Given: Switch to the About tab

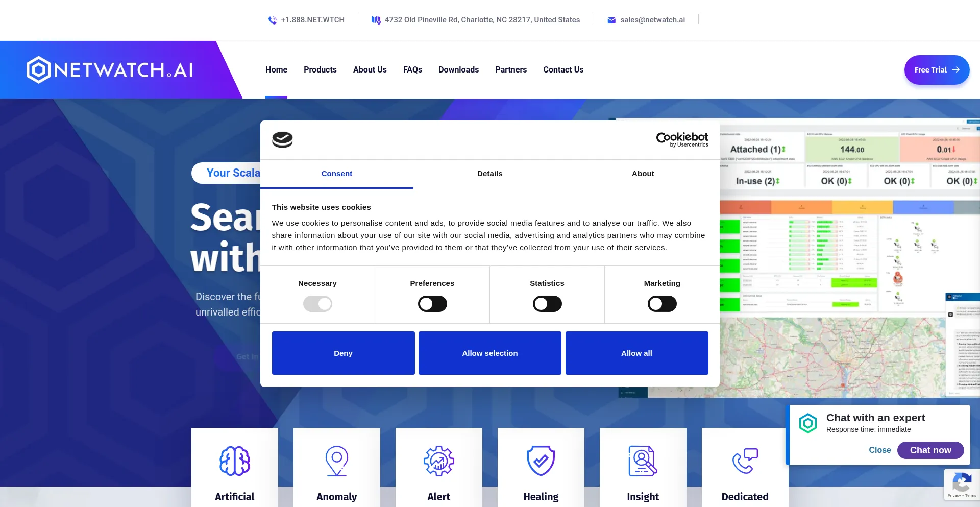Looking at the screenshot, I should (643, 174).
